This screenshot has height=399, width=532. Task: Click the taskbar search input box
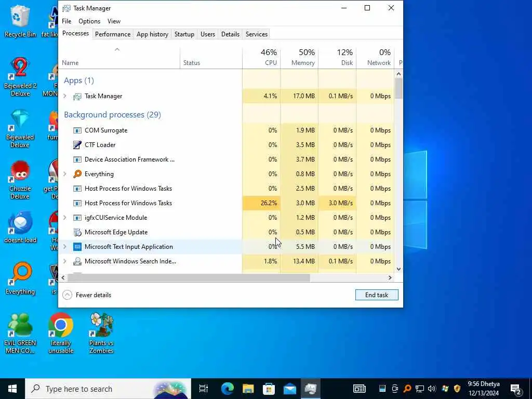tap(108, 389)
